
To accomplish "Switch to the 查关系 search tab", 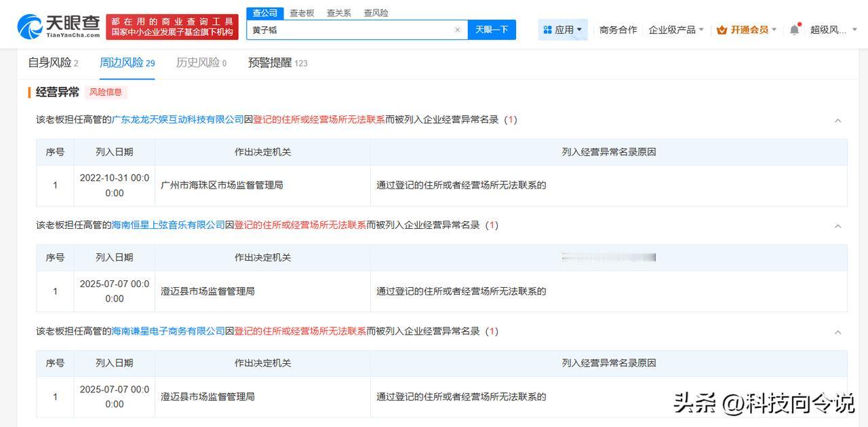I will pyautogui.click(x=338, y=13).
